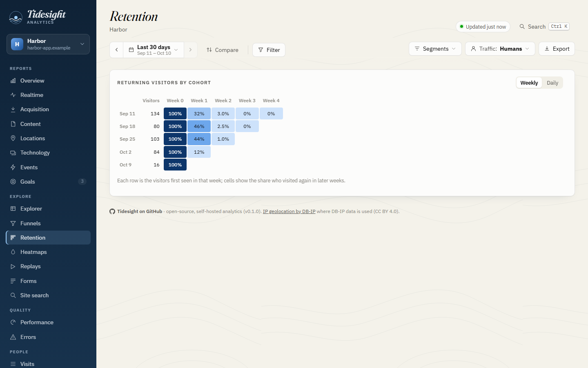Open the Retention report in sidebar
This screenshot has height=368, width=588.
click(x=48, y=238)
